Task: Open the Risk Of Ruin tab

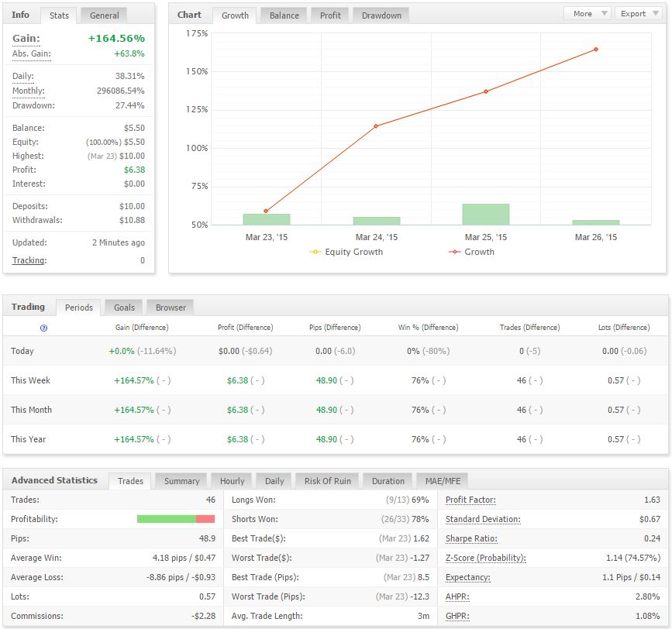Action: (x=327, y=481)
